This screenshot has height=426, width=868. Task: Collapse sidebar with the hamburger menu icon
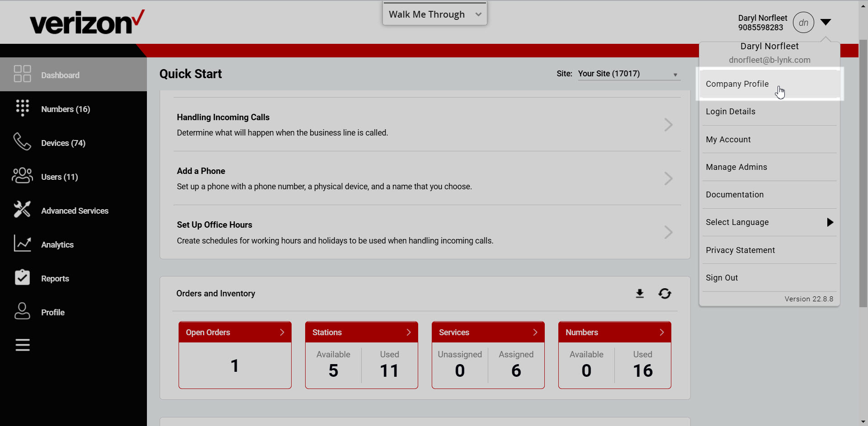(23, 345)
